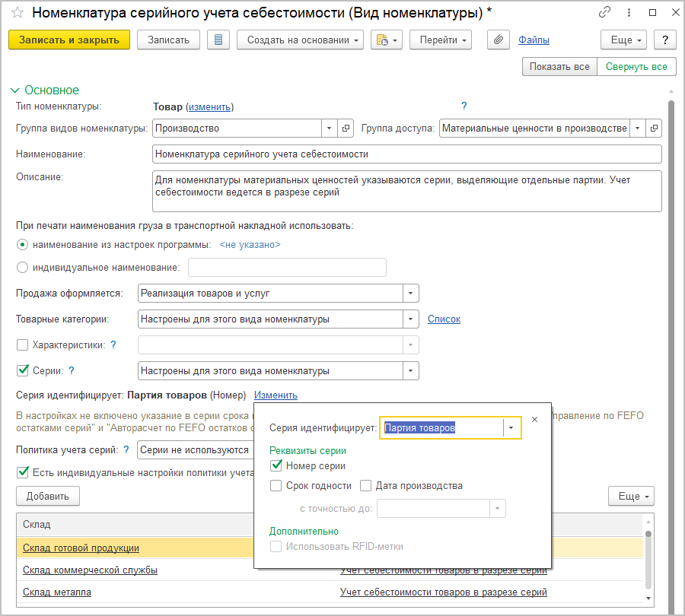Collapse the Основное section
This screenshot has height=616, width=685.
pyautogui.click(x=14, y=90)
